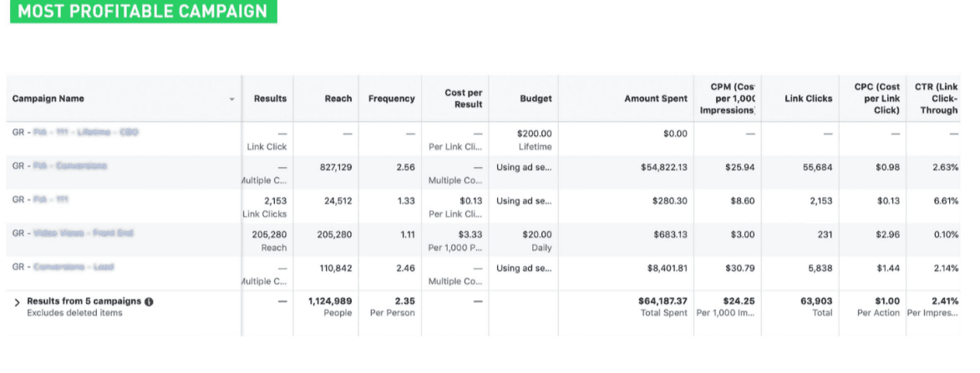Click the CTR link click-through header
980x373 pixels.
point(937,98)
